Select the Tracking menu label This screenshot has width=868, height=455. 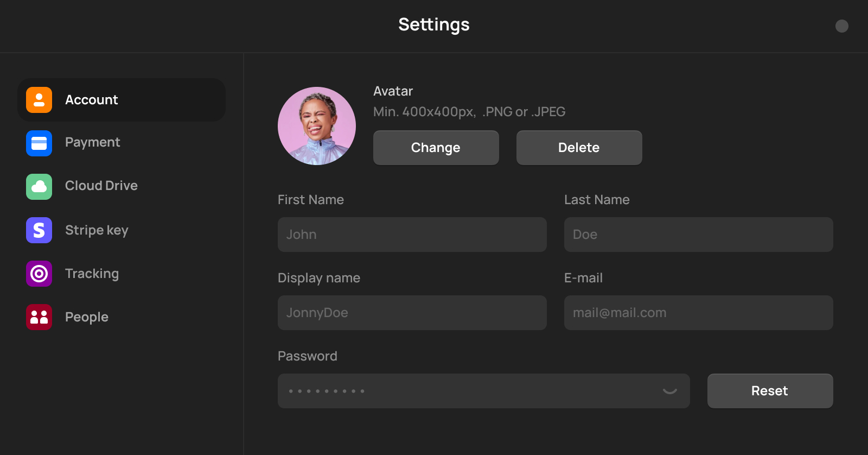pos(92,274)
